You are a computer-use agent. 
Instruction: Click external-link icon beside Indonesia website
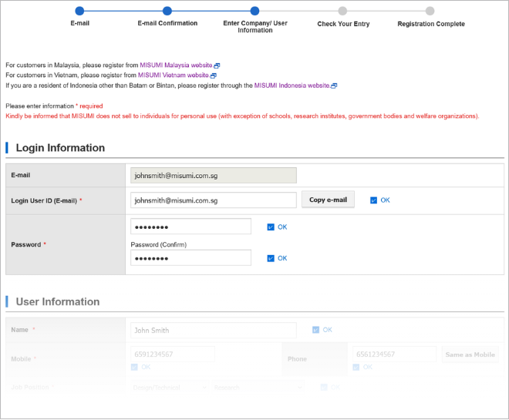[x=334, y=86]
